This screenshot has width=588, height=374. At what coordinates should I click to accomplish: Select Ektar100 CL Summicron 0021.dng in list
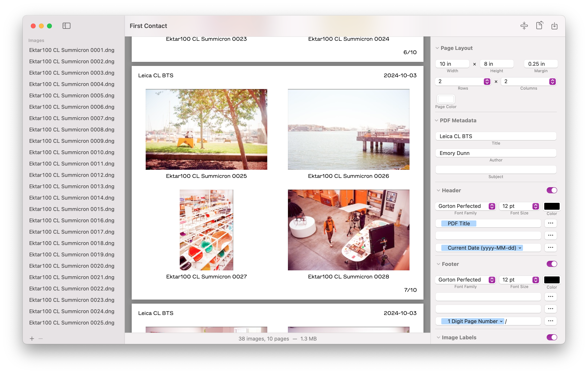(x=72, y=277)
